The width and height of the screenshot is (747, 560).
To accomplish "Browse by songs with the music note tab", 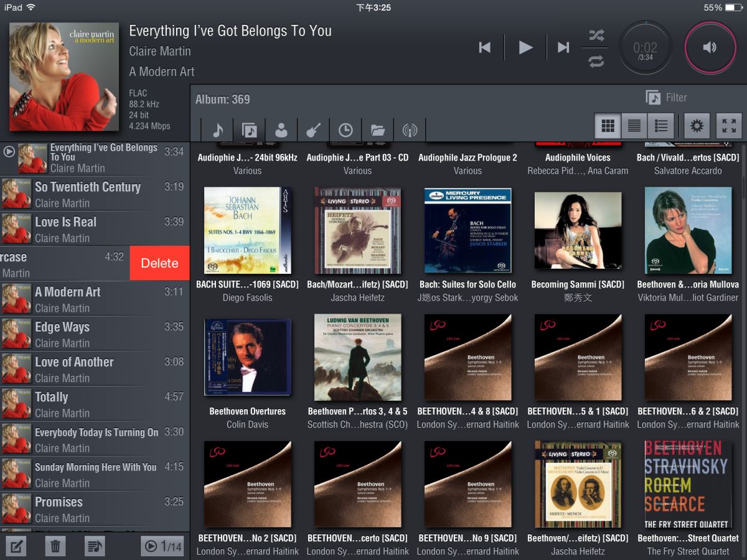I will click(x=217, y=129).
